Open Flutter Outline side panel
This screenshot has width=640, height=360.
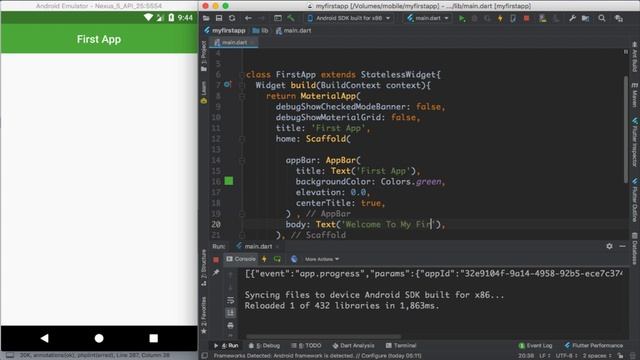click(x=635, y=200)
